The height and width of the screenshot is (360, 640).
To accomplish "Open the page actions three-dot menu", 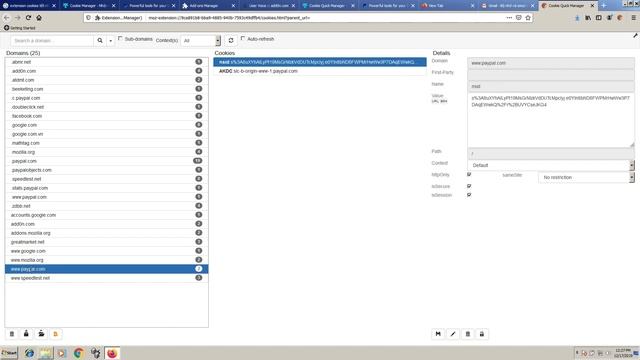I will tap(509, 18).
